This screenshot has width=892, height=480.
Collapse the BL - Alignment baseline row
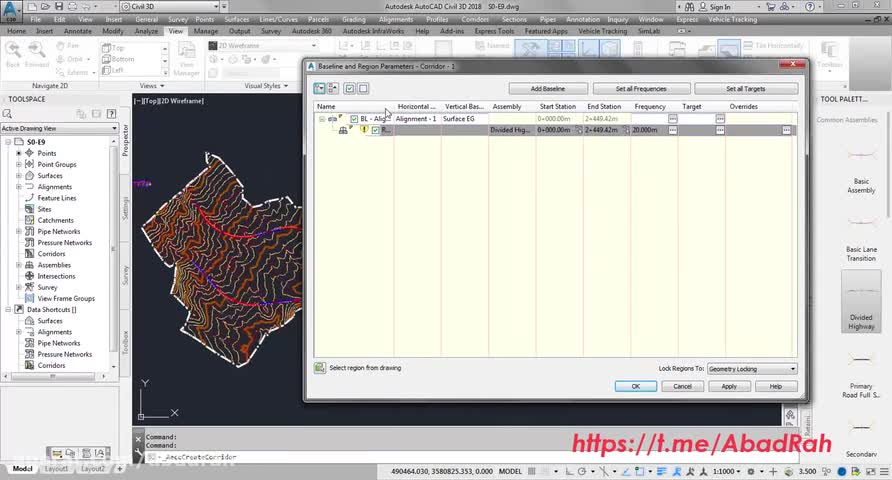(321, 119)
